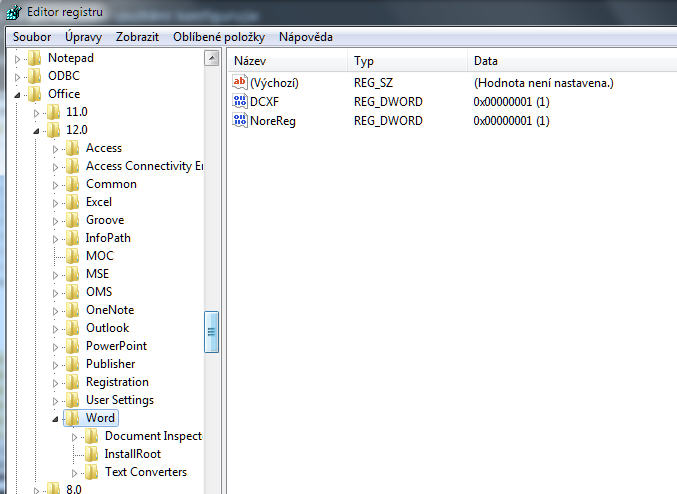The height and width of the screenshot is (494, 677).
Task: Expand the User Settings key
Action: coord(55,401)
